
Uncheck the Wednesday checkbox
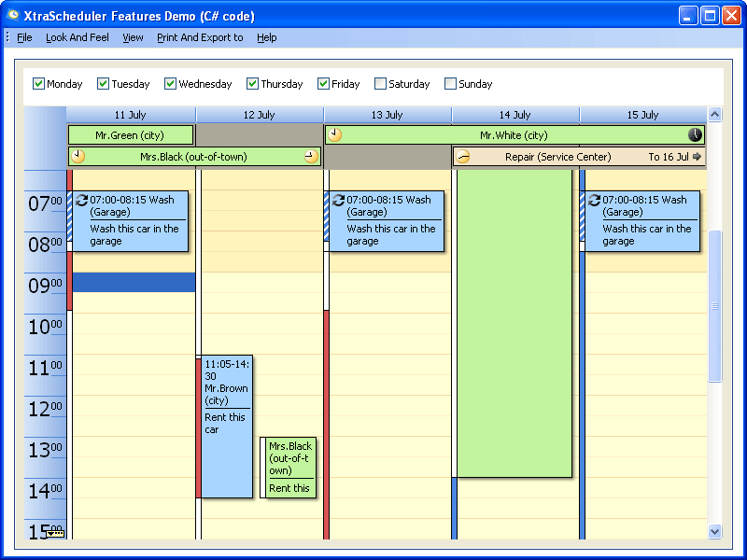pos(170,84)
